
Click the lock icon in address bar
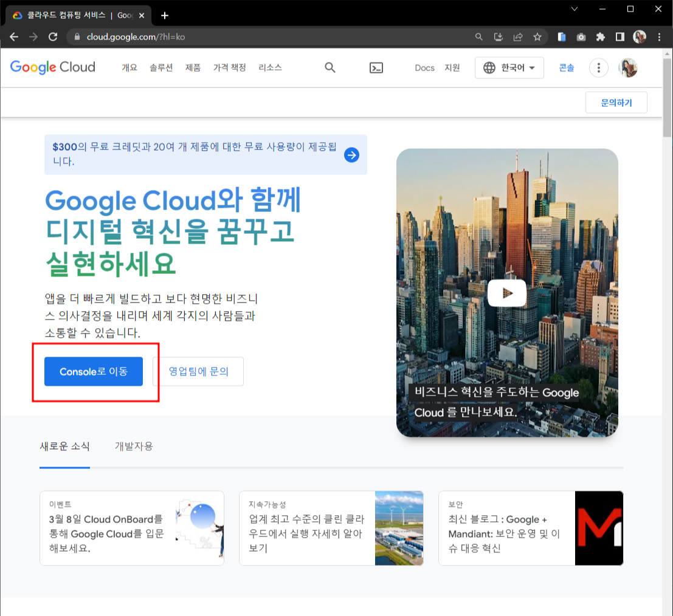pos(77,37)
